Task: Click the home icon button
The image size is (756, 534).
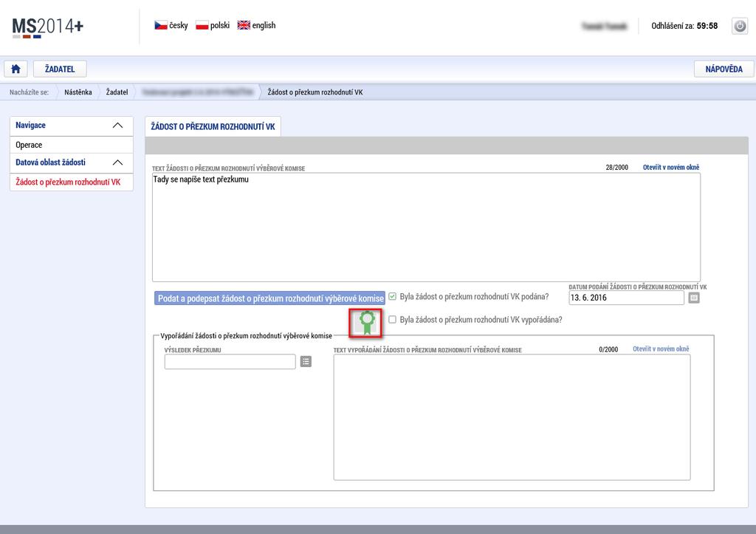Action: (16, 69)
